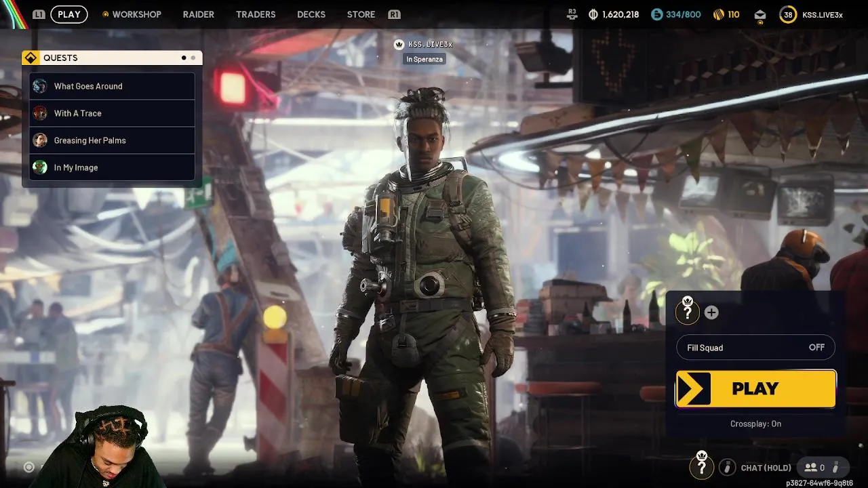Click the 110 tokens balance
Screen dimensions: 868x488
pos(734,14)
